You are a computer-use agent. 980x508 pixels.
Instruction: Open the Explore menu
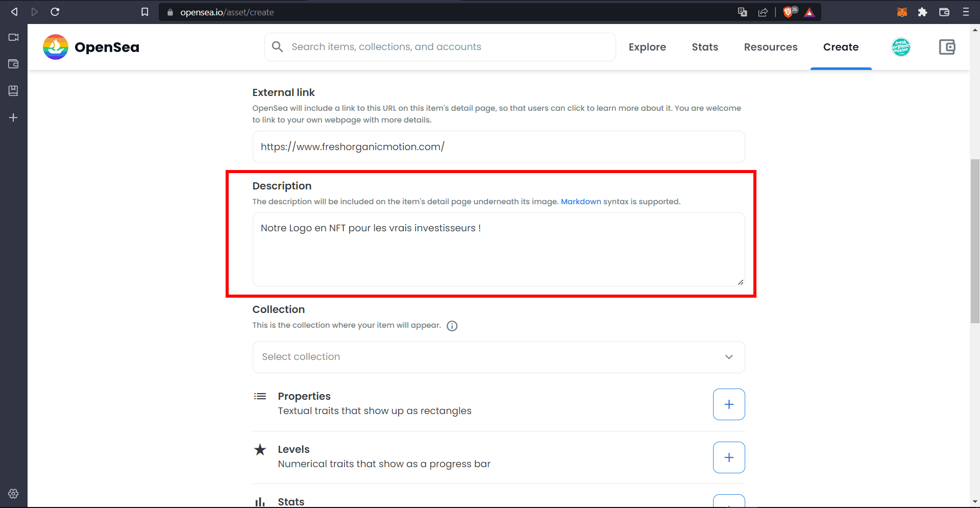(x=647, y=47)
